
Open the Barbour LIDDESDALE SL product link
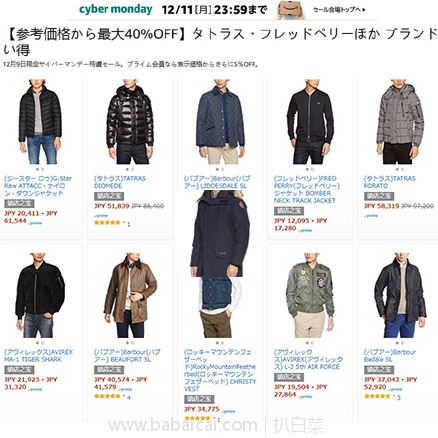tap(217, 182)
